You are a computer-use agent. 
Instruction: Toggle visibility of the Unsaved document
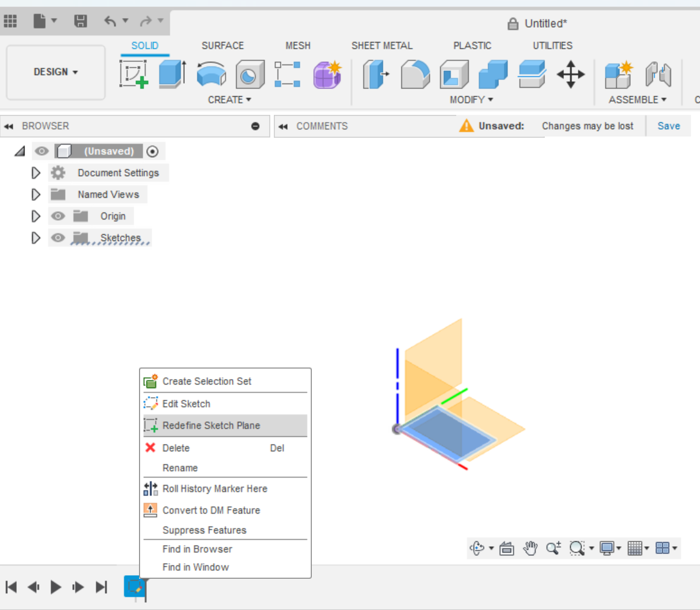pyautogui.click(x=42, y=151)
